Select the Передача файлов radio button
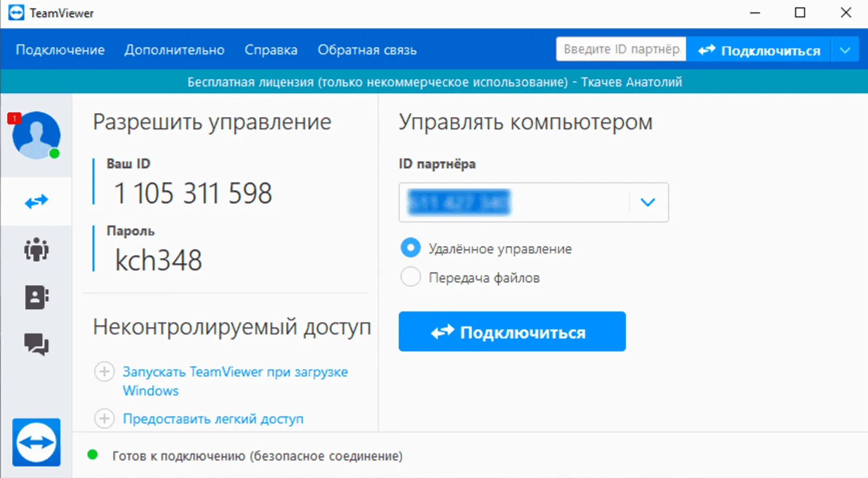868x478 pixels. click(x=411, y=277)
